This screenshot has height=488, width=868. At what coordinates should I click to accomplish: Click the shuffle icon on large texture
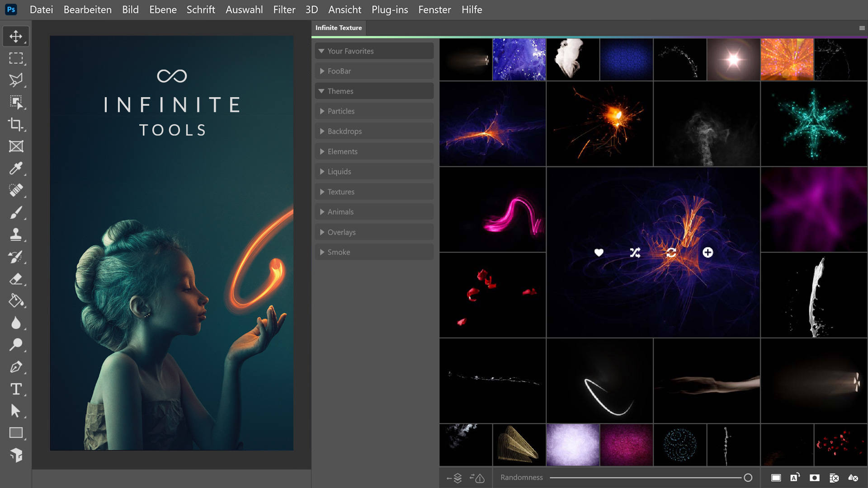point(635,253)
